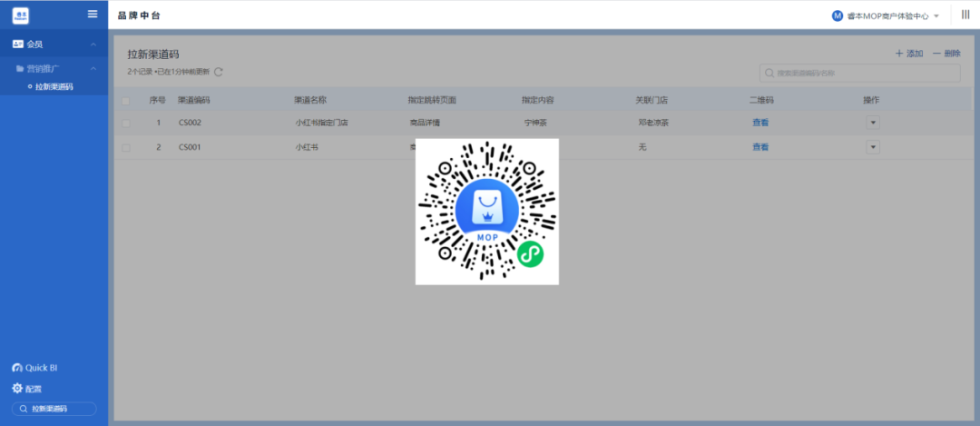980x426 pixels.
Task: Open Quick BI from sidebar
Action: [x=35, y=368]
